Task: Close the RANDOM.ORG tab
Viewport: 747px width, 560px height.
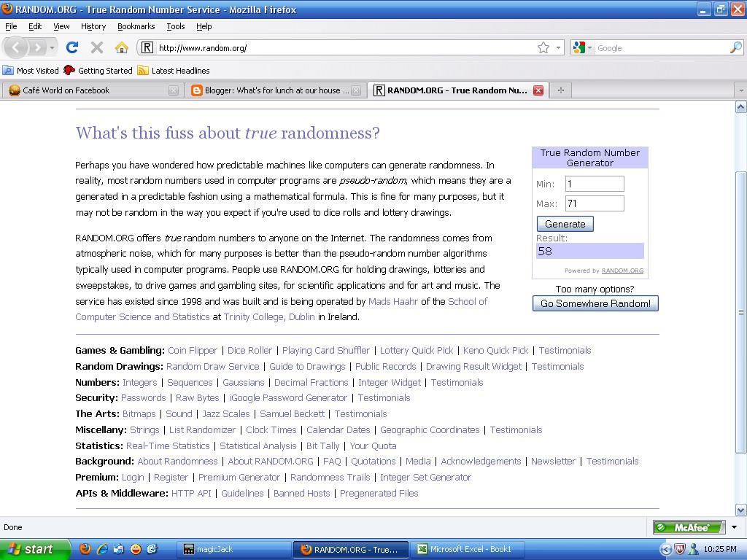Action: (538, 90)
